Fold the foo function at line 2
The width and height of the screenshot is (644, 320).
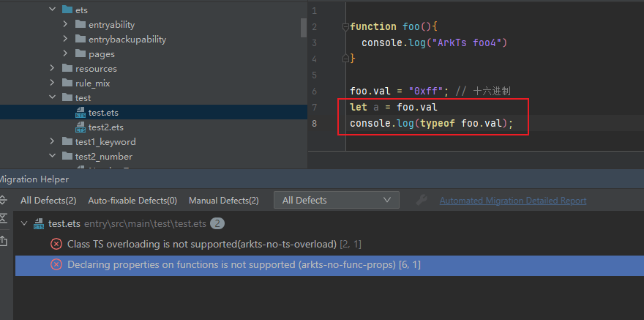345,27
